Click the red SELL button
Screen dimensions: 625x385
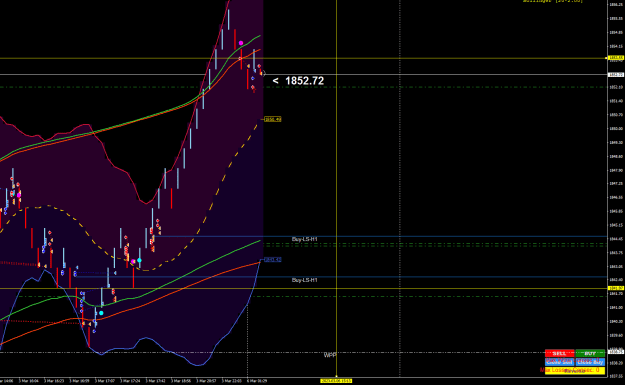[559, 353]
